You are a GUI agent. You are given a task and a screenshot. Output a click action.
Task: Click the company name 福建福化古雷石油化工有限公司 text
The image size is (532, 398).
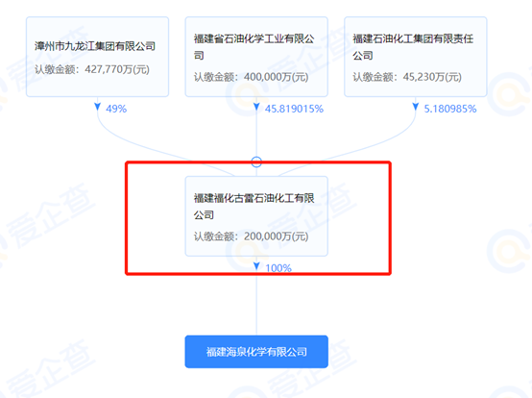(x=254, y=206)
